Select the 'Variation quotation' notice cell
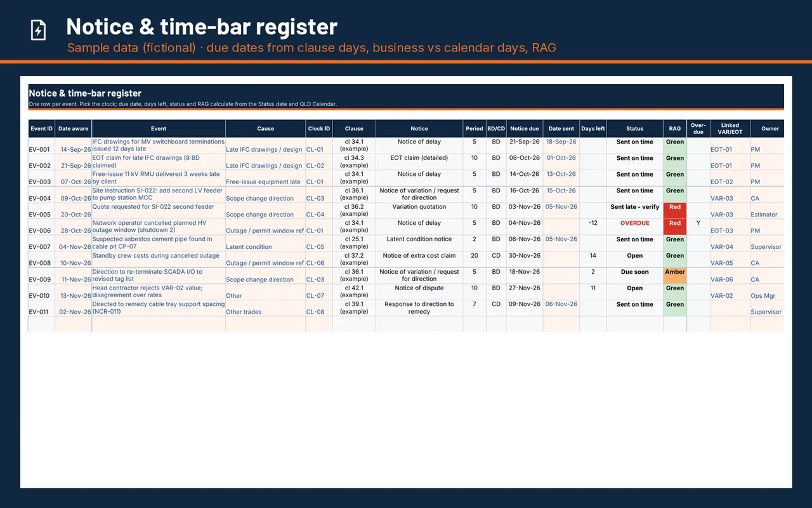 click(x=419, y=210)
